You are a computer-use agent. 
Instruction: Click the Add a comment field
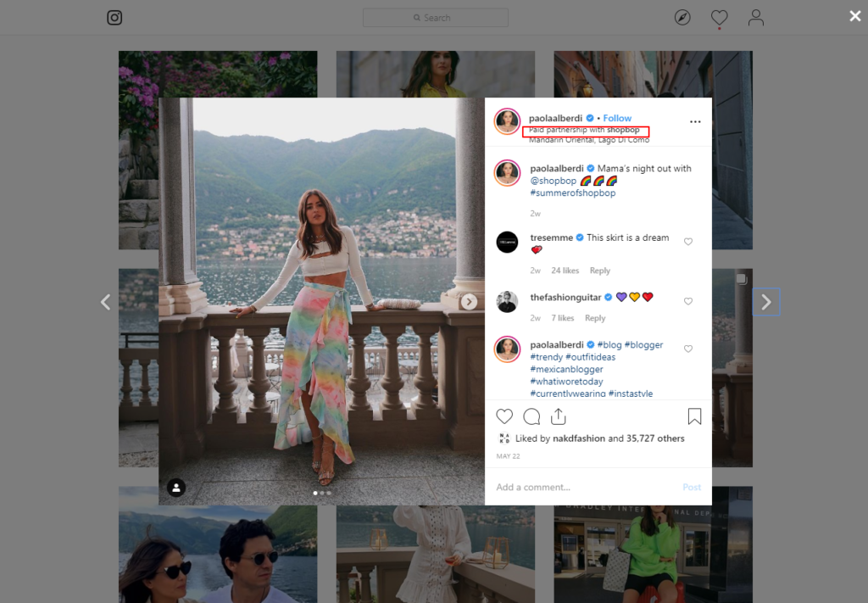click(x=587, y=488)
